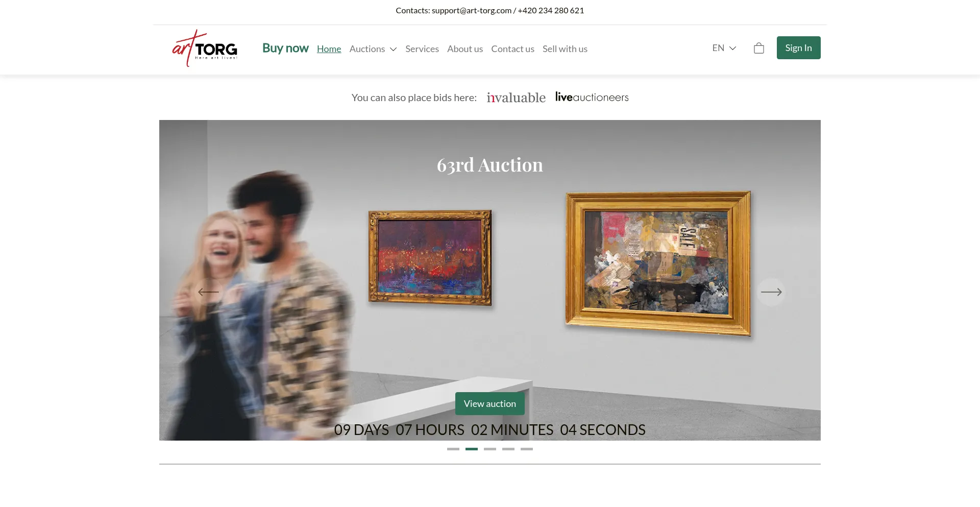The height and width of the screenshot is (507, 980).
Task: Open the EN language selector
Action: coord(724,48)
